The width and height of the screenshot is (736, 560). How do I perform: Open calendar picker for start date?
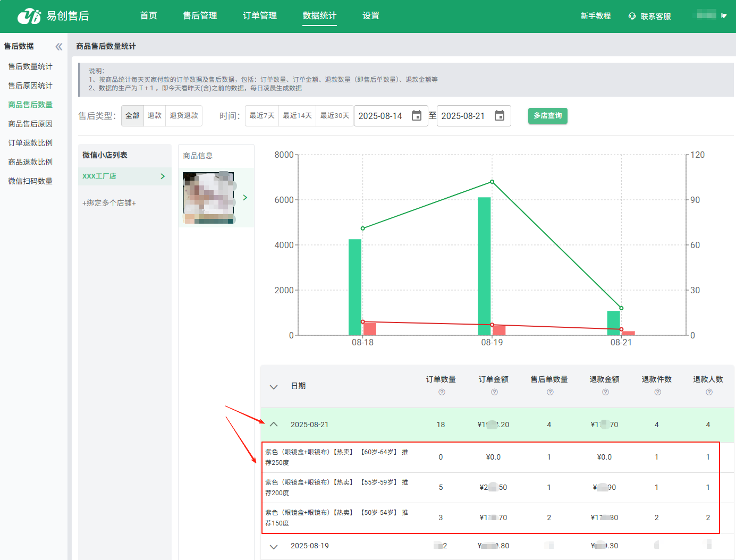(x=417, y=116)
